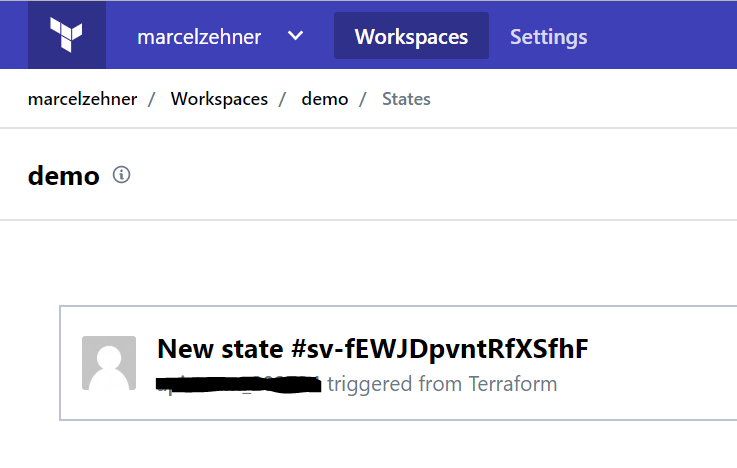The image size is (737, 468).
Task: Open the marcelzehner organization switcher
Action: (x=198, y=37)
